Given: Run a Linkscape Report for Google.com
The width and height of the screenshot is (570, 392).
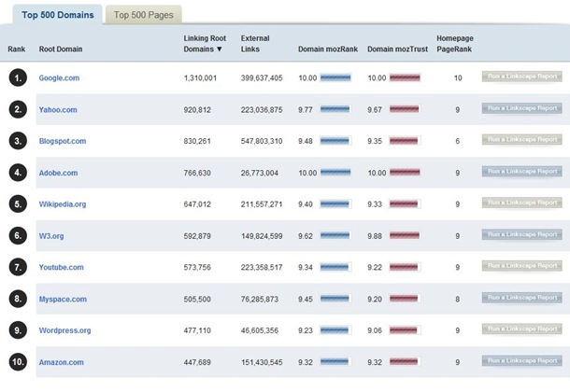Looking at the screenshot, I should coord(522,77).
